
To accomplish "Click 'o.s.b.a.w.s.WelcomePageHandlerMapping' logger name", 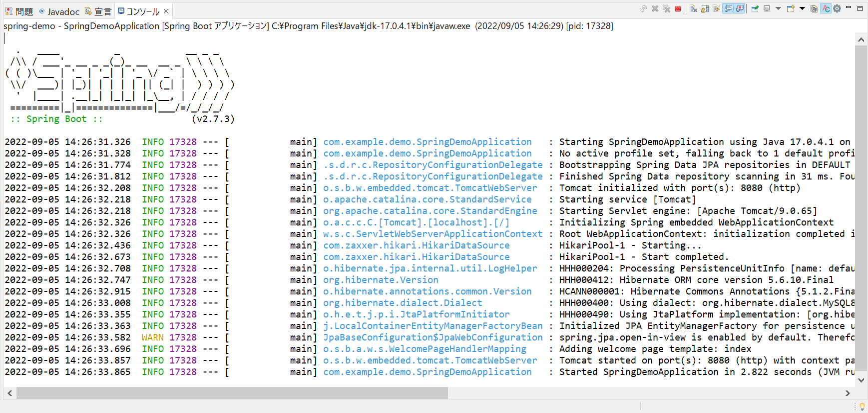I will (x=425, y=349).
